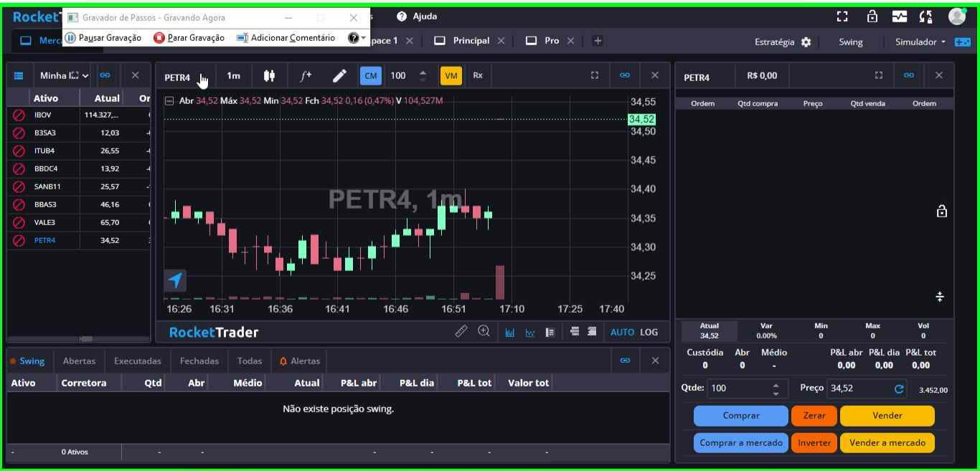Select the candlestick chart type icon
Screen dimensions: 980x471
[269, 75]
